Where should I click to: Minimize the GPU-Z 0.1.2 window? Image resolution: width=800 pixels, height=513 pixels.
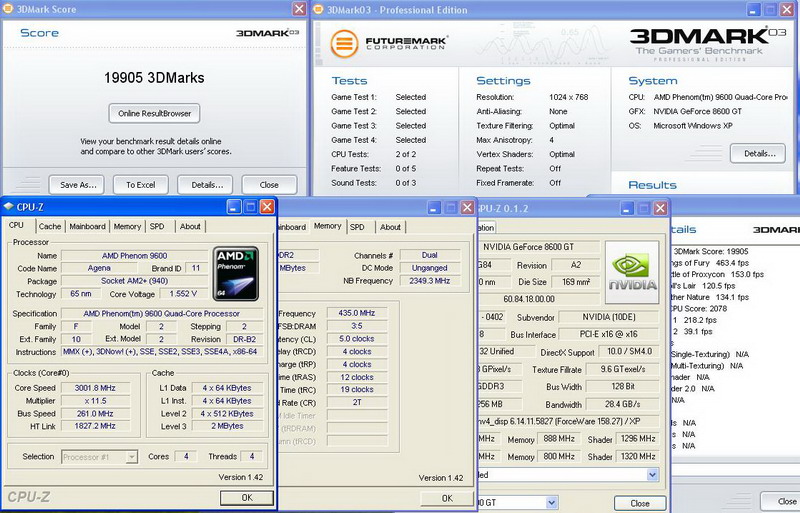coord(627,208)
